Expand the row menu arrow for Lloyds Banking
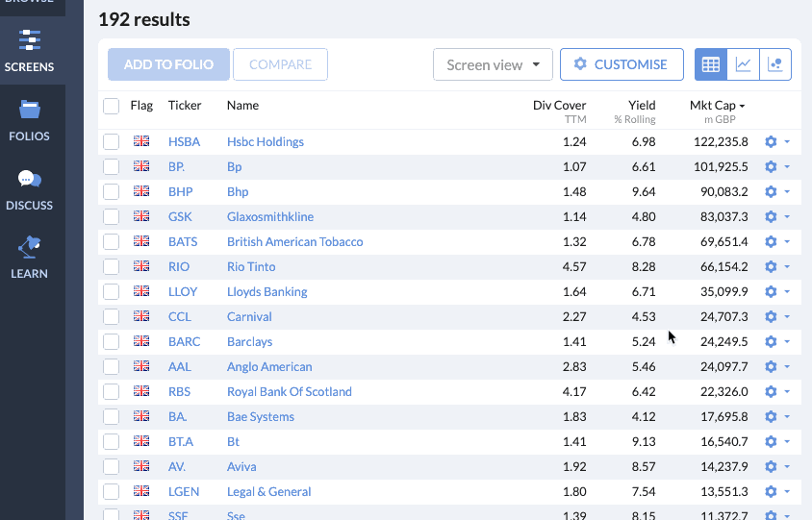Viewport: 812px width, 520px height. click(x=787, y=292)
